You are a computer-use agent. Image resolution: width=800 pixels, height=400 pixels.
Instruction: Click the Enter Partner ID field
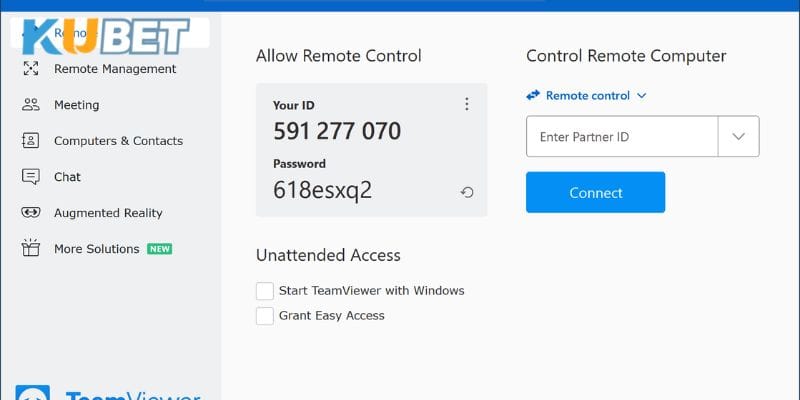(x=621, y=137)
